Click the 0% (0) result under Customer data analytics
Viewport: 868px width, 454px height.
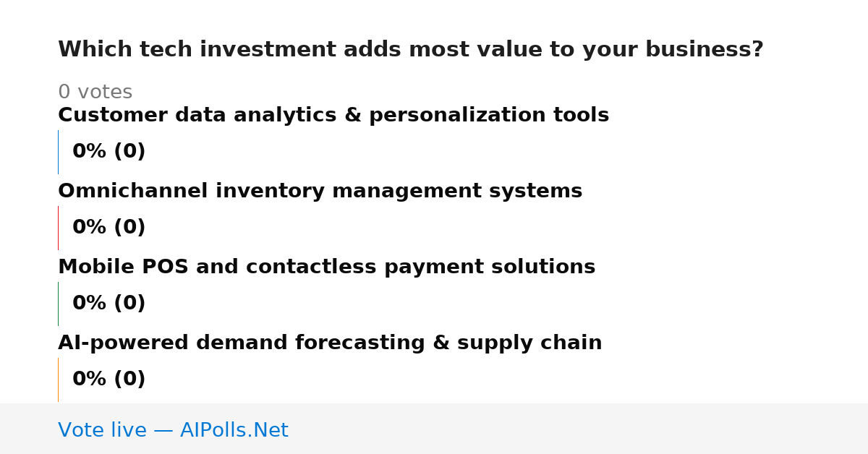tap(109, 152)
